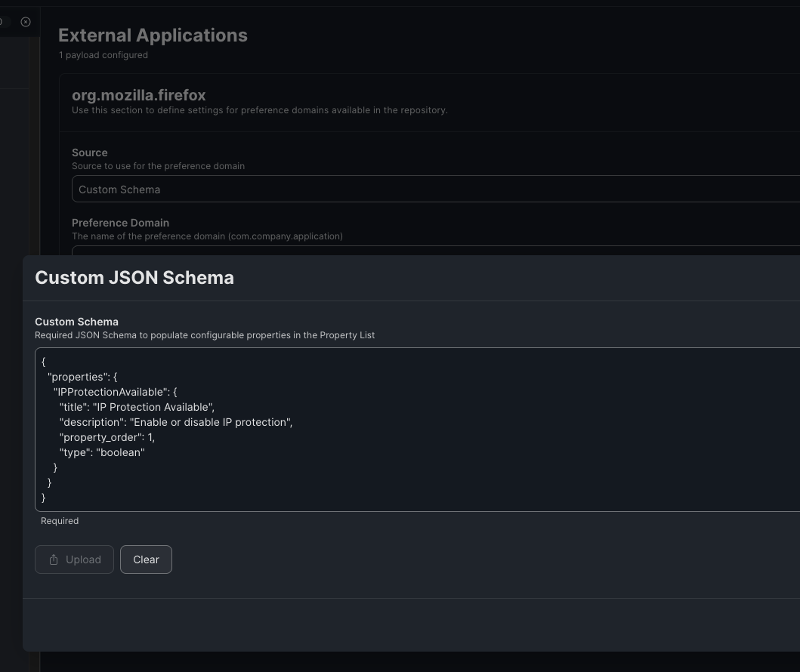
Task: Open the Source dropdown showing Custom Schema
Action: point(435,190)
